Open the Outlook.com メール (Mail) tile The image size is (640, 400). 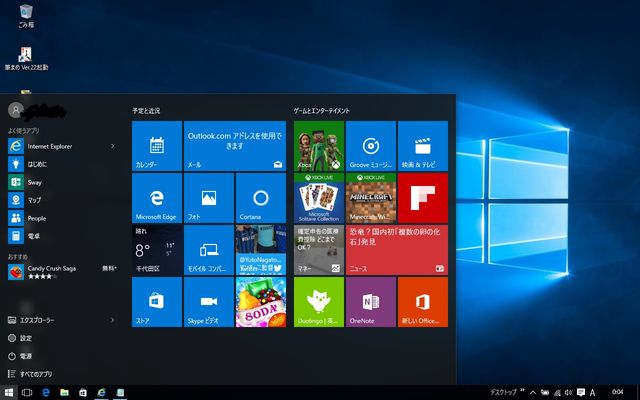(x=235, y=146)
